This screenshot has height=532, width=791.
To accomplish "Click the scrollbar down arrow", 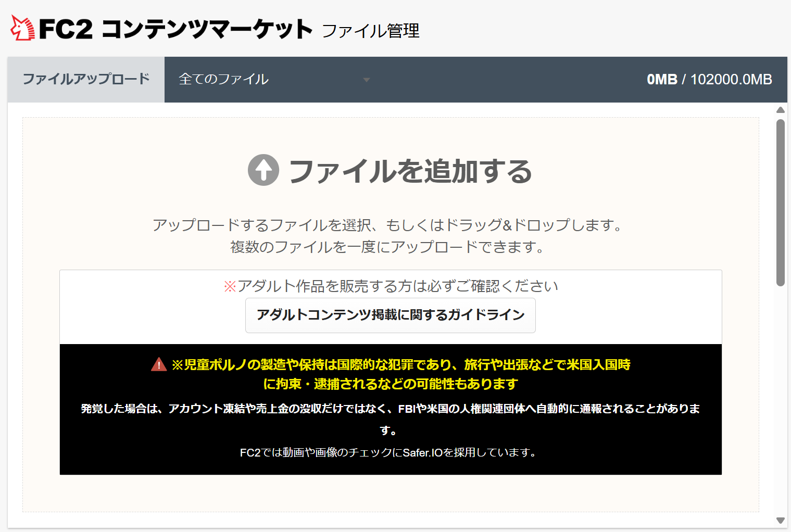I will pos(780,521).
